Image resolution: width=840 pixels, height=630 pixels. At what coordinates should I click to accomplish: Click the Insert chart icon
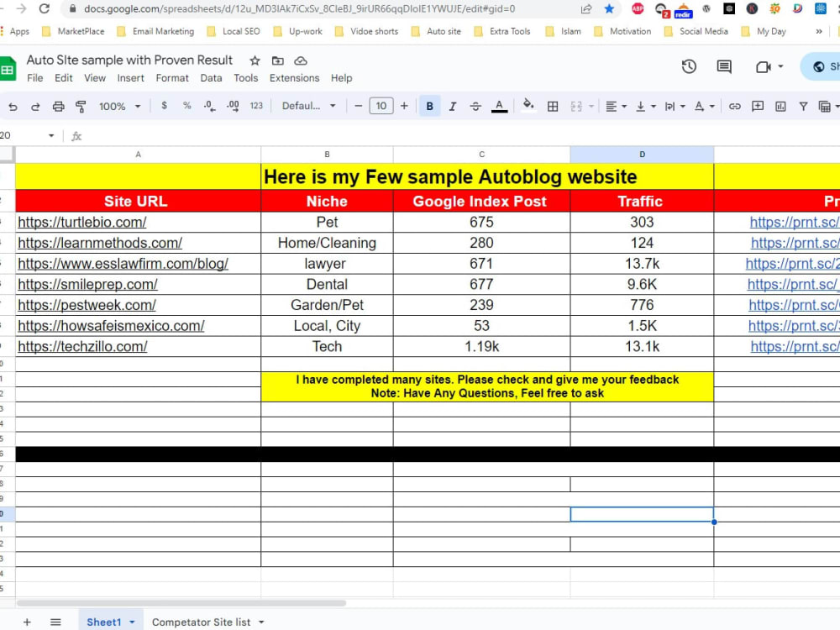click(780, 106)
